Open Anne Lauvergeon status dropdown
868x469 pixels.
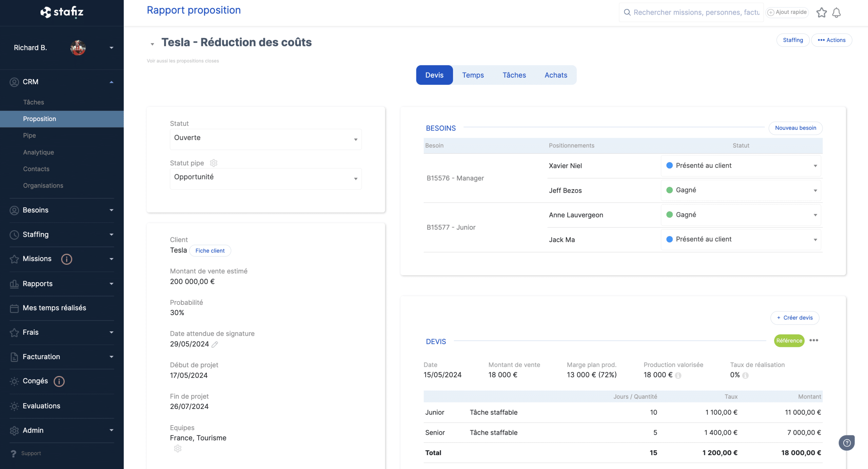741,215
